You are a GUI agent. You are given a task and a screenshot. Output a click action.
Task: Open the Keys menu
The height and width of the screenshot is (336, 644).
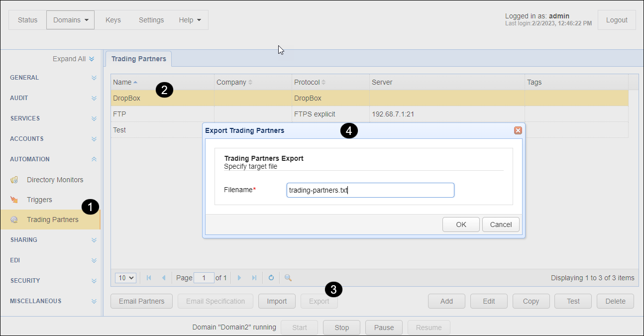click(x=113, y=20)
